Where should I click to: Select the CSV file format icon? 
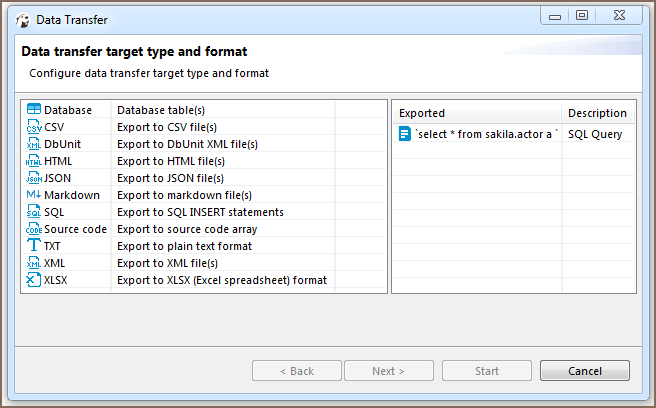pos(34,127)
